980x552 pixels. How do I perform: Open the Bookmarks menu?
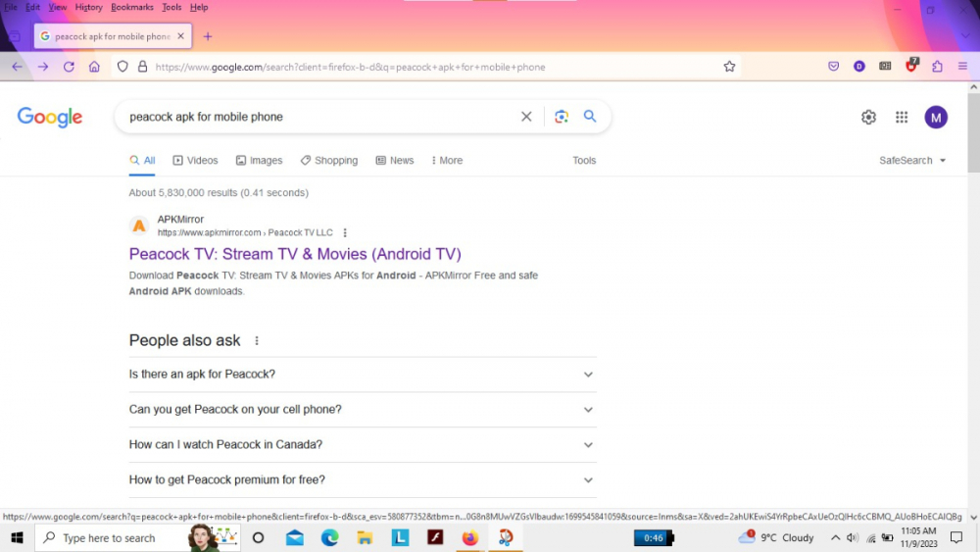[132, 7]
